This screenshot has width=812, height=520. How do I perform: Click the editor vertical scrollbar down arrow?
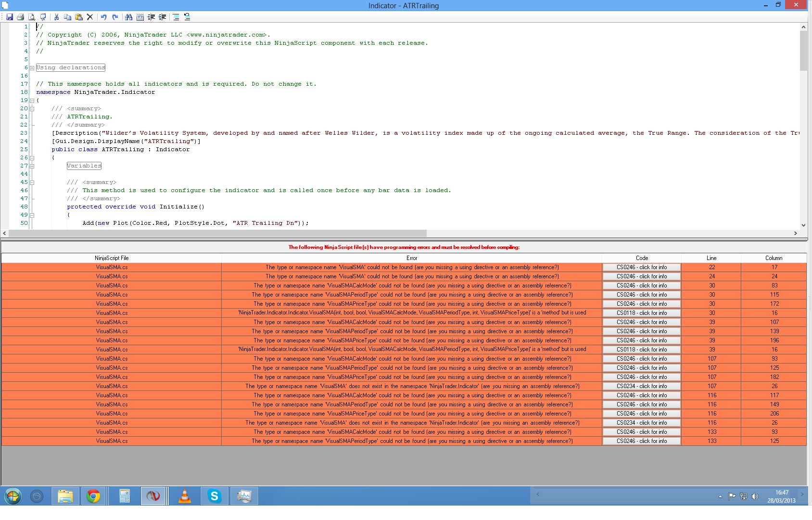(x=803, y=225)
